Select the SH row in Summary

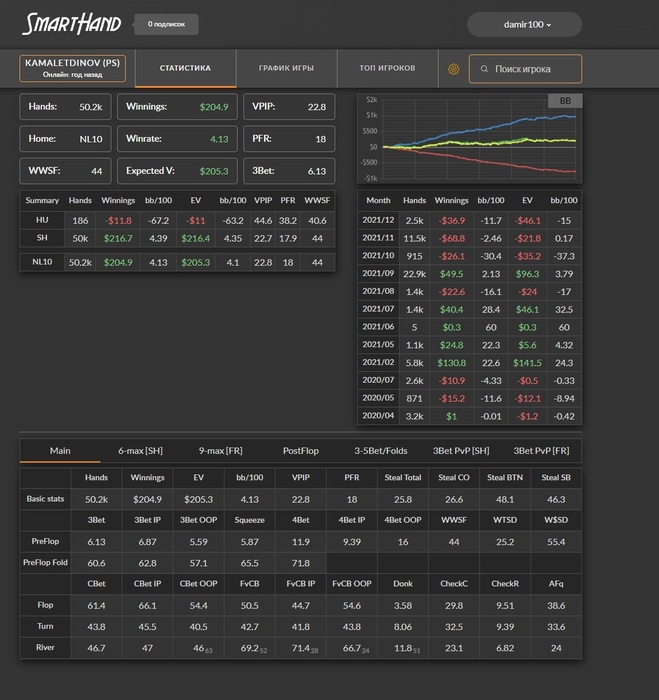(x=177, y=238)
